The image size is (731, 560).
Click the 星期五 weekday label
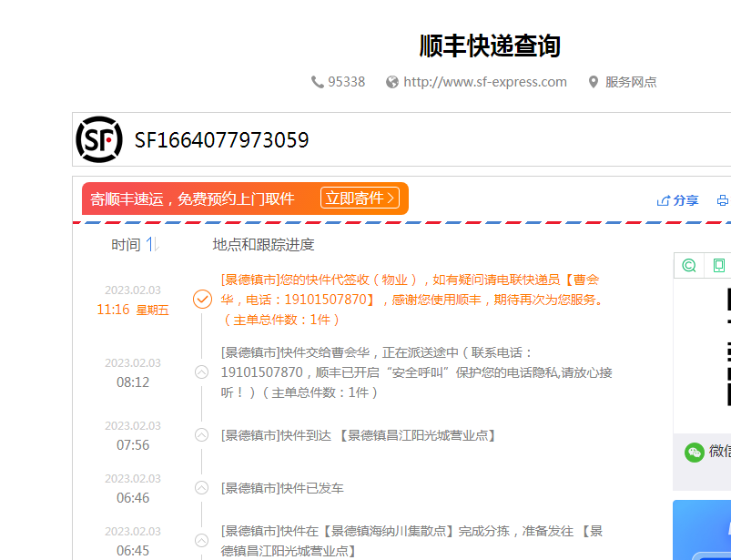point(152,311)
